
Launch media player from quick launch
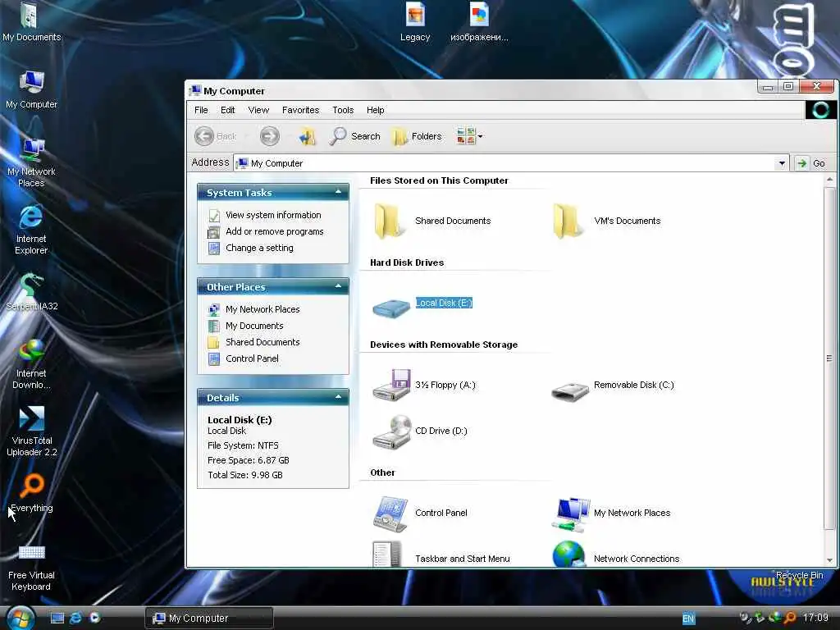(x=95, y=618)
